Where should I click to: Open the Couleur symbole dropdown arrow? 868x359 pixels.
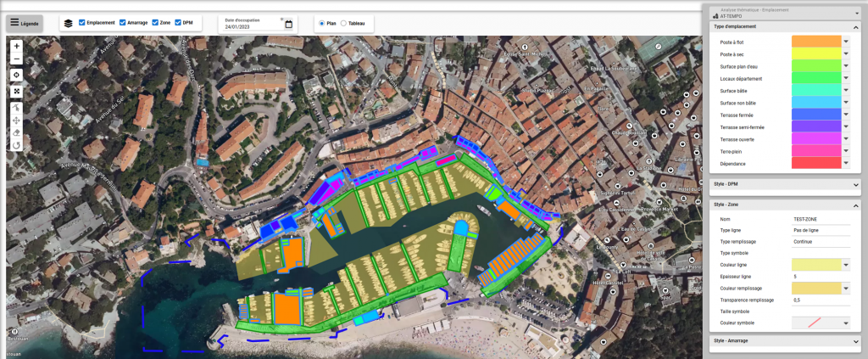pos(846,323)
